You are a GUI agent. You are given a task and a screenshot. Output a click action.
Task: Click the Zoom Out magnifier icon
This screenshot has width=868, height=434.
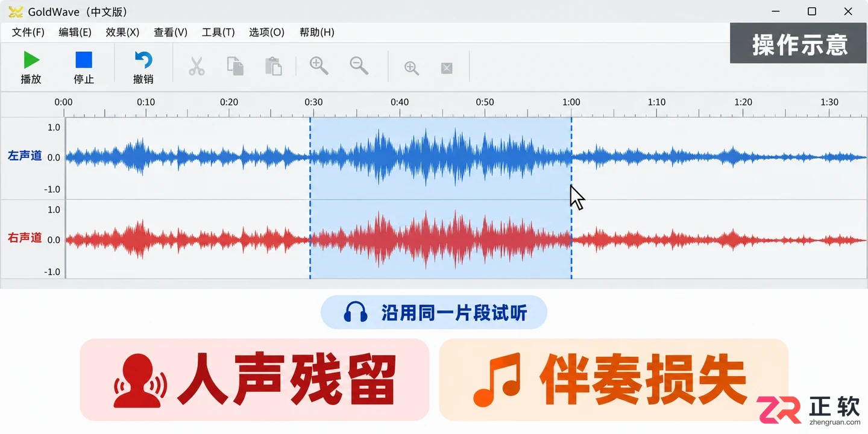click(x=359, y=66)
